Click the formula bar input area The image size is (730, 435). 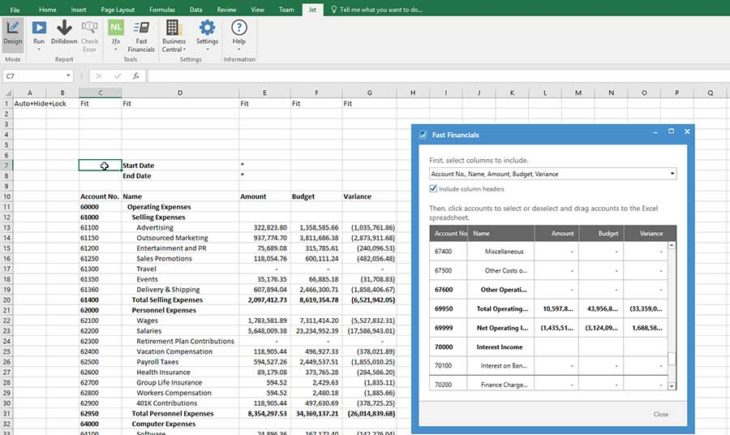pyautogui.click(x=438, y=76)
